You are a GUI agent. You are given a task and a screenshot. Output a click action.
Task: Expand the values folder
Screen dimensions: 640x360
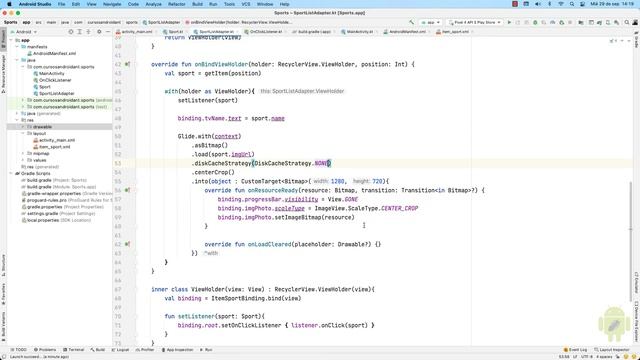point(23,160)
